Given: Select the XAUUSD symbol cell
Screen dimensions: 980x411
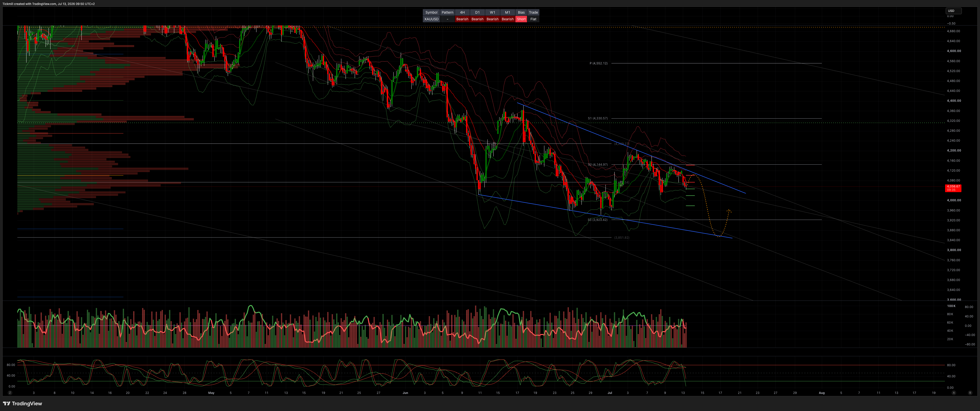Looking at the screenshot, I should coord(431,19).
